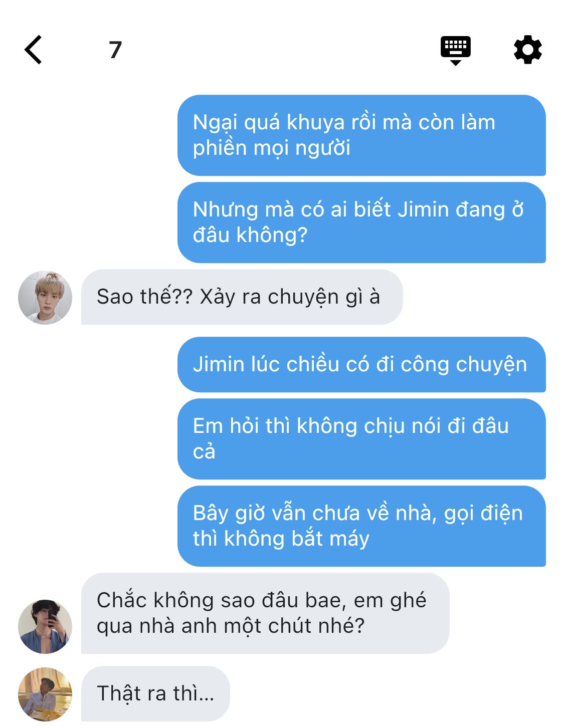Tap the 'Thật ra thì...' message bubble
Image resolution: width=564 pixels, height=728 pixels.
155,693
